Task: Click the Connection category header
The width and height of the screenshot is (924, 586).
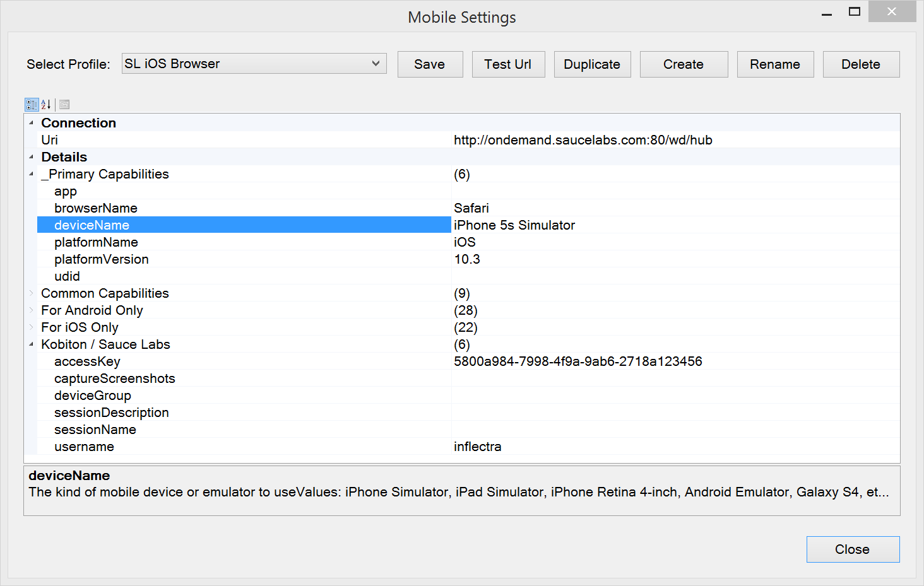Action: (x=79, y=123)
